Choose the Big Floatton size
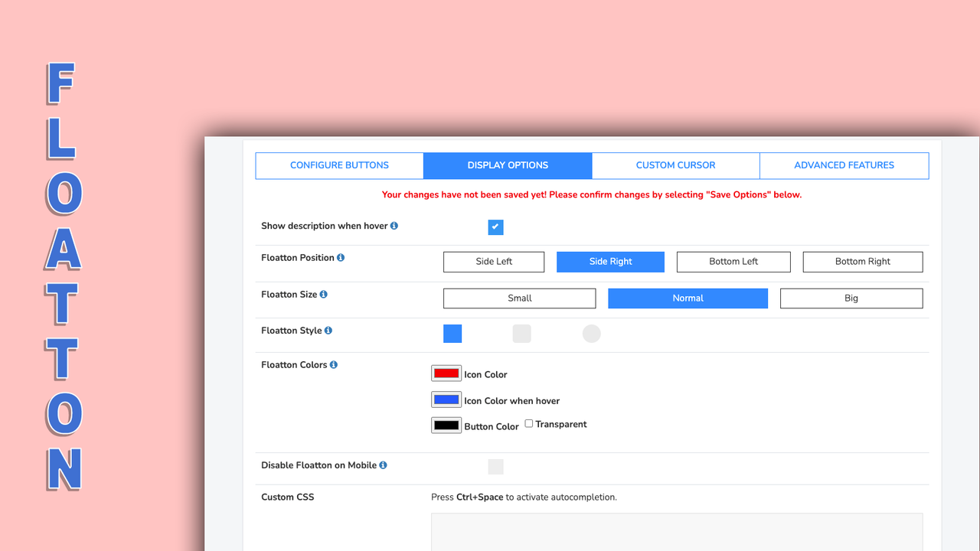Viewport: 980px width, 551px height. coord(851,298)
